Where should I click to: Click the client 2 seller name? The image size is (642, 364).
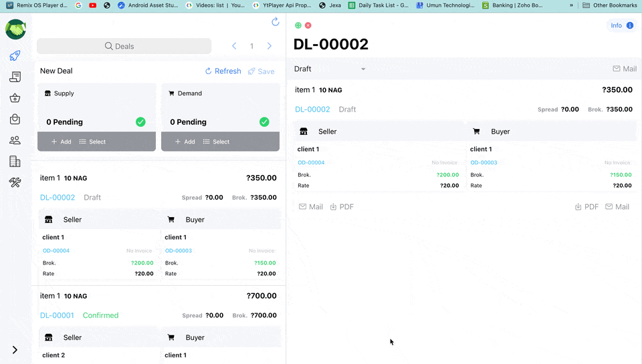coord(53,355)
